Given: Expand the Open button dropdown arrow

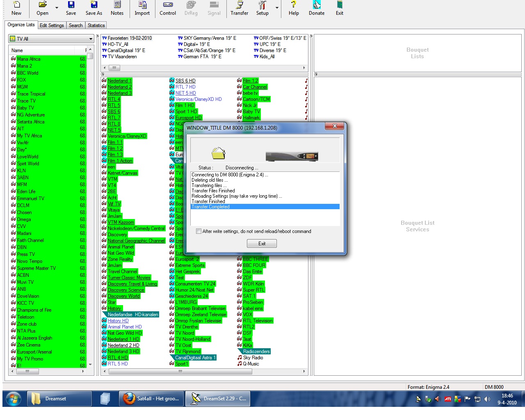Looking at the screenshot, I should 57,8.
